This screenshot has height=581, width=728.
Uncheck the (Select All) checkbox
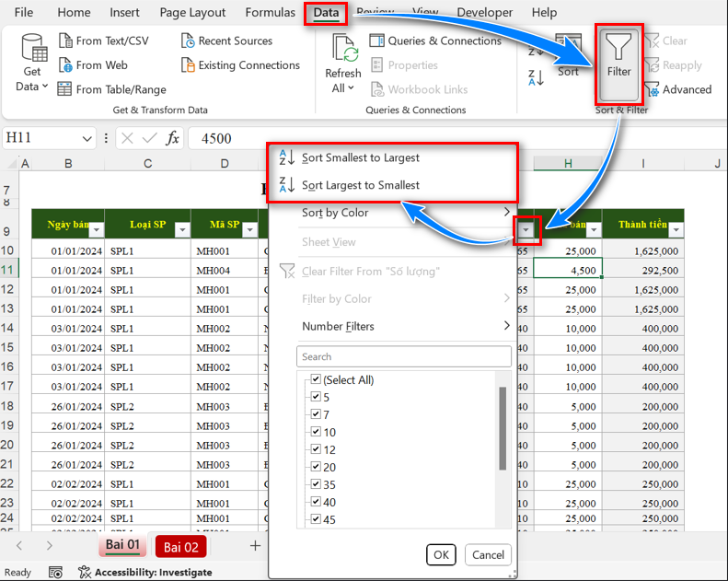coord(317,379)
